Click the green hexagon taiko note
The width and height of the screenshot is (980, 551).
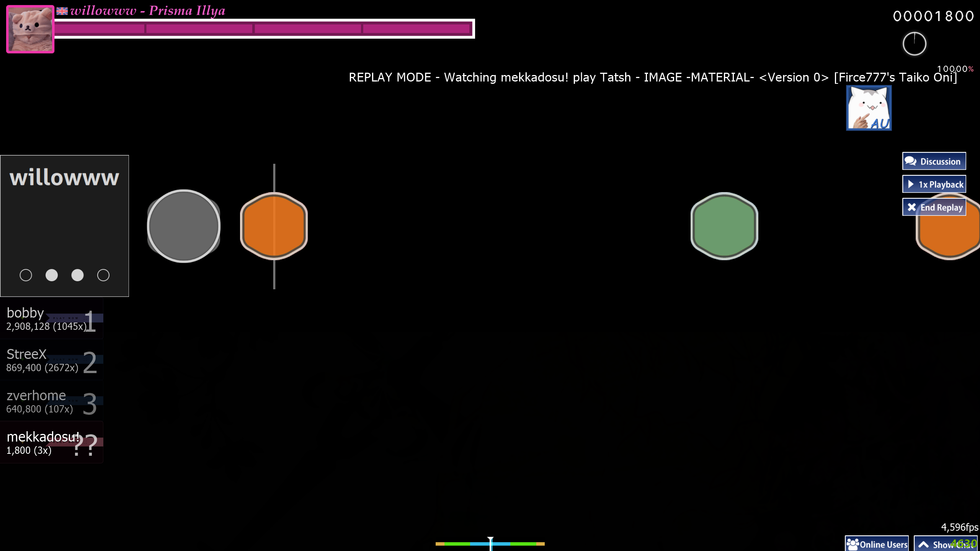click(724, 226)
